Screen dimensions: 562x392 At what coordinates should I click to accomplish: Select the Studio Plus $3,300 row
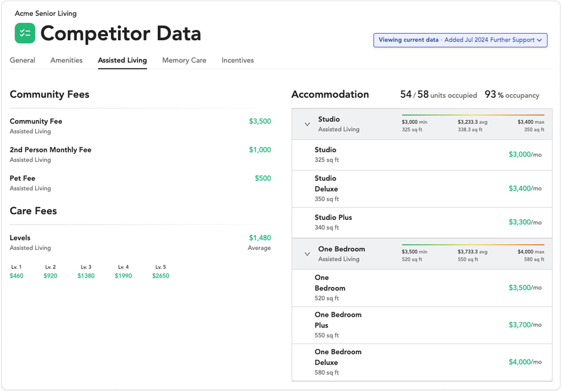coord(422,222)
